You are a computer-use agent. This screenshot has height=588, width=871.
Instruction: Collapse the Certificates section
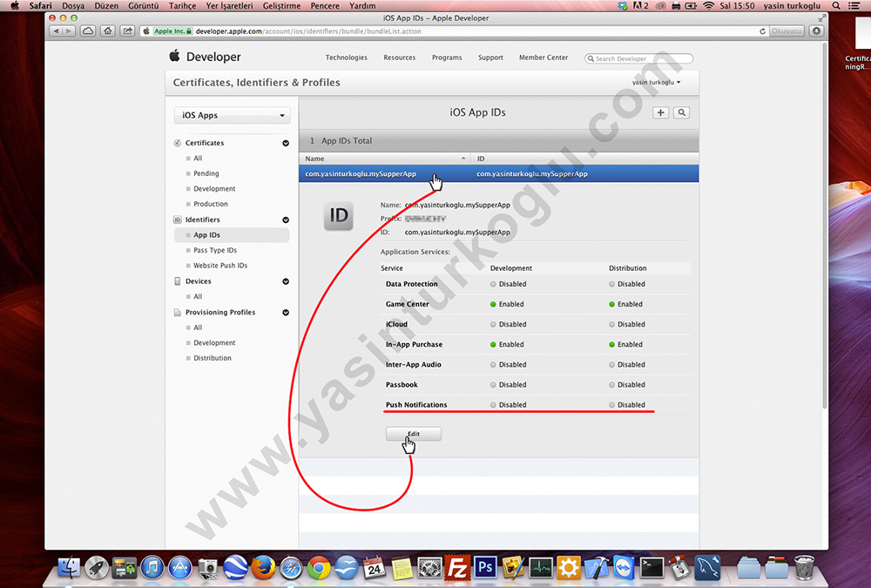(286, 143)
